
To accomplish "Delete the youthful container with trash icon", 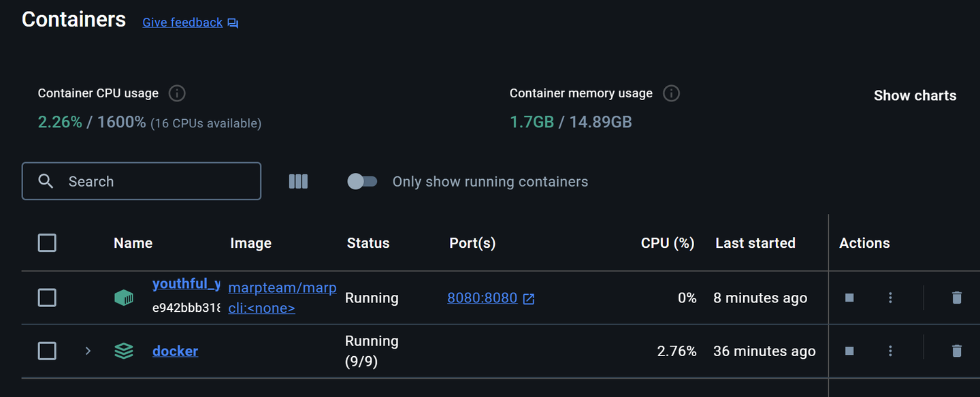I will tap(957, 298).
